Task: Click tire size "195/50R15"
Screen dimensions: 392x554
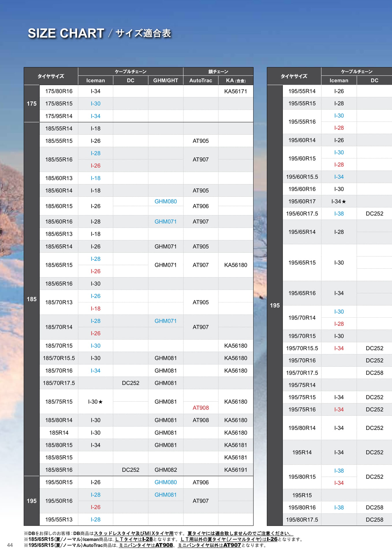Action: click(59, 482)
